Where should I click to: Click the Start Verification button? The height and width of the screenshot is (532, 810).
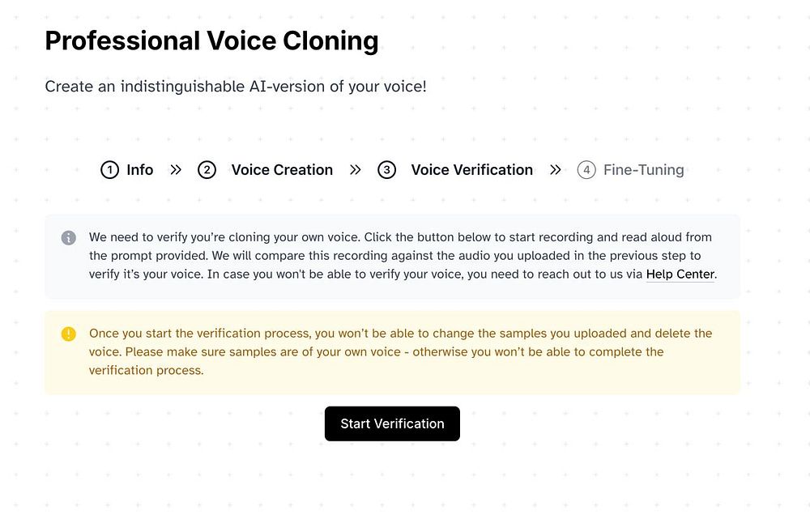[x=392, y=423]
